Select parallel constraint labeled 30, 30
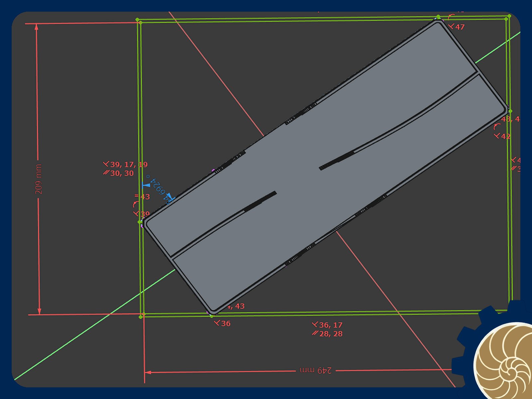The height and width of the screenshot is (399, 532). pyautogui.click(x=118, y=173)
